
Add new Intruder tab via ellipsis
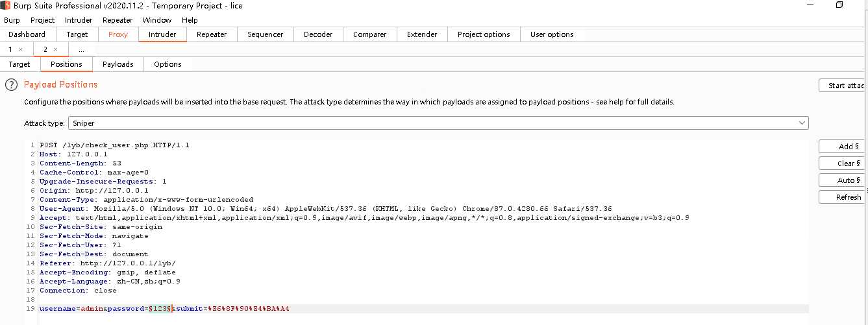(x=81, y=50)
